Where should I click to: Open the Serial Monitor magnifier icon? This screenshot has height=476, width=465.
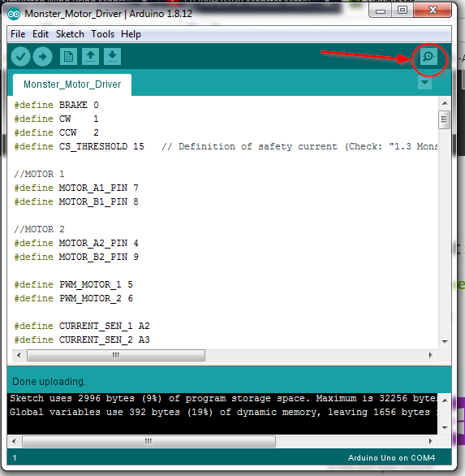(x=428, y=57)
